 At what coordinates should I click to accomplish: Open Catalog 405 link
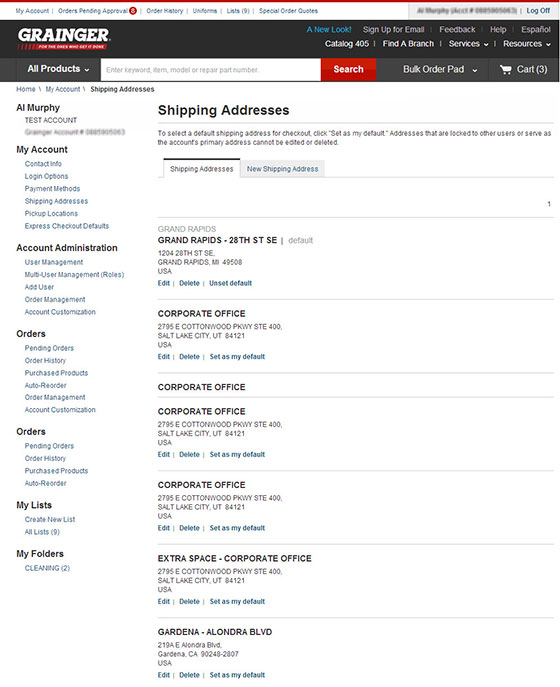tap(347, 44)
